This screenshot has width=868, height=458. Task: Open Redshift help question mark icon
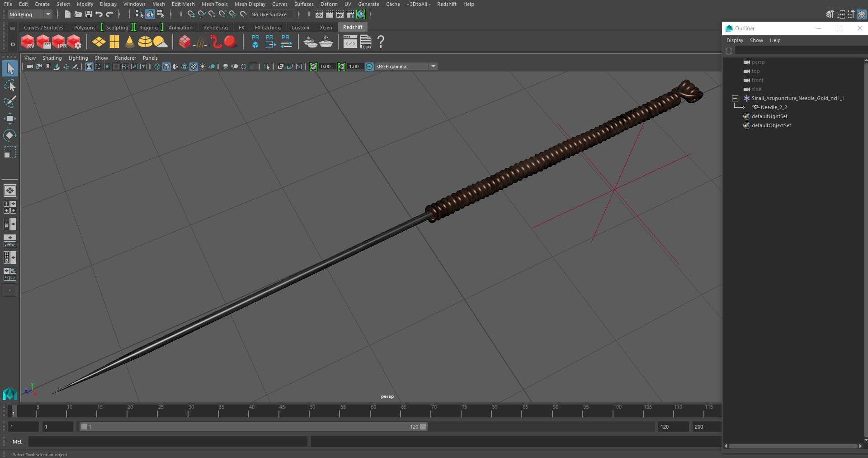tap(381, 42)
